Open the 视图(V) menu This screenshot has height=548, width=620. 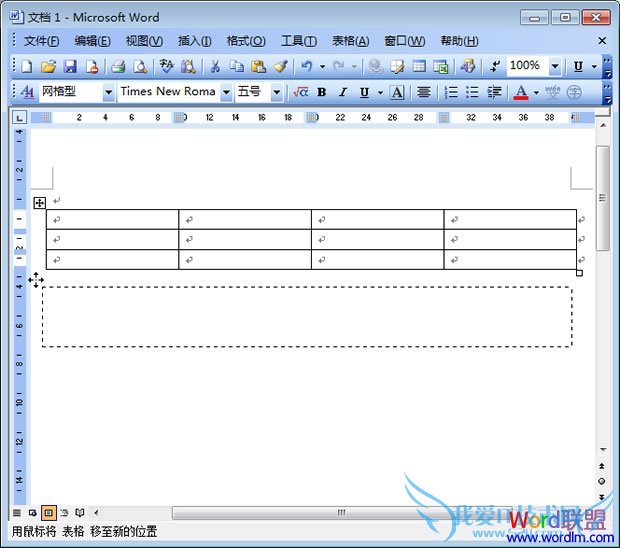(x=144, y=41)
